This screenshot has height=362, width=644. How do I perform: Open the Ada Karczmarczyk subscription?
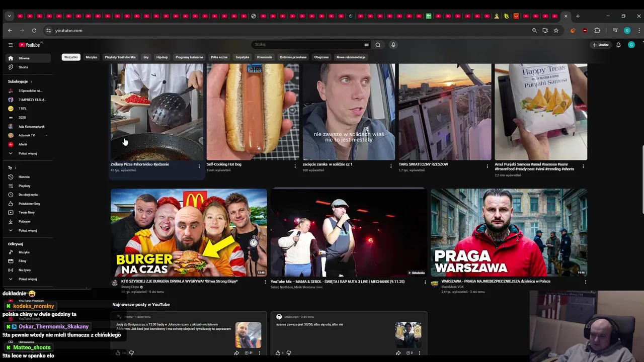tap(29, 127)
